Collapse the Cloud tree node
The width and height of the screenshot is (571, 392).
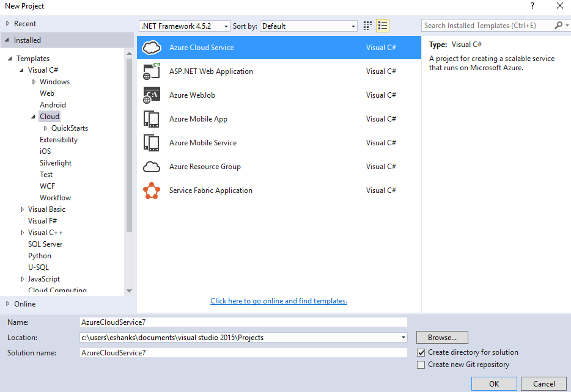33,117
